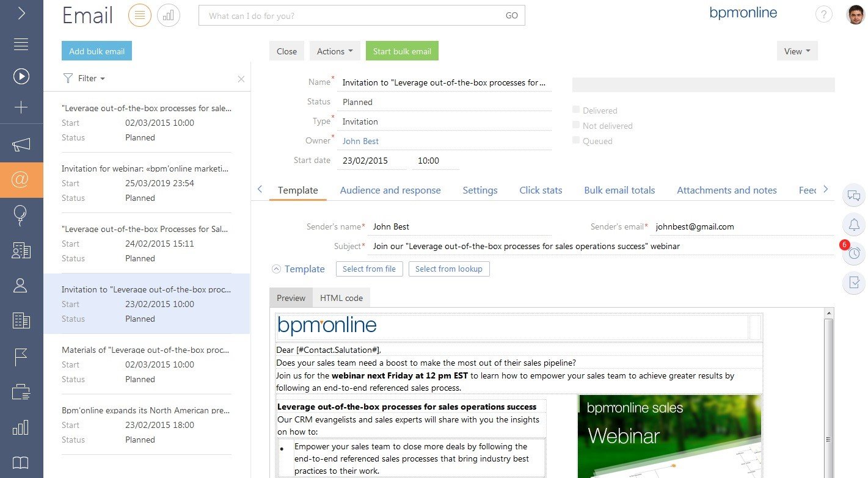The image size is (868, 478).
Task: Click the Select from lookup button
Action: [x=449, y=269]
